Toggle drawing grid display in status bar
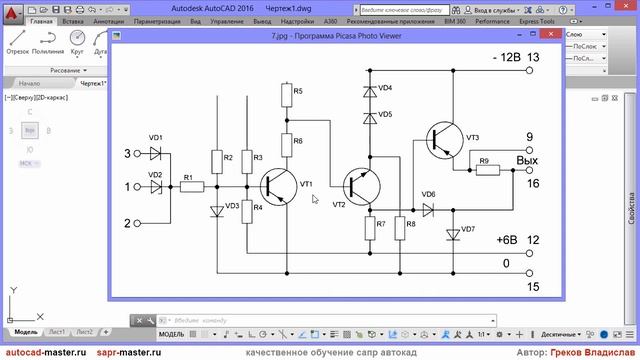This screenshot has width=640, height=360. 193,334
